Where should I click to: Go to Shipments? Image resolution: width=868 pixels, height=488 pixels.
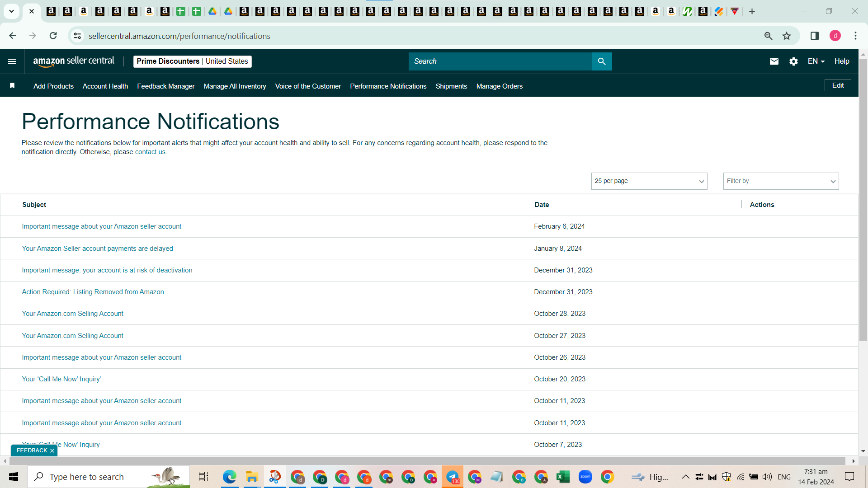pos(451,86)
